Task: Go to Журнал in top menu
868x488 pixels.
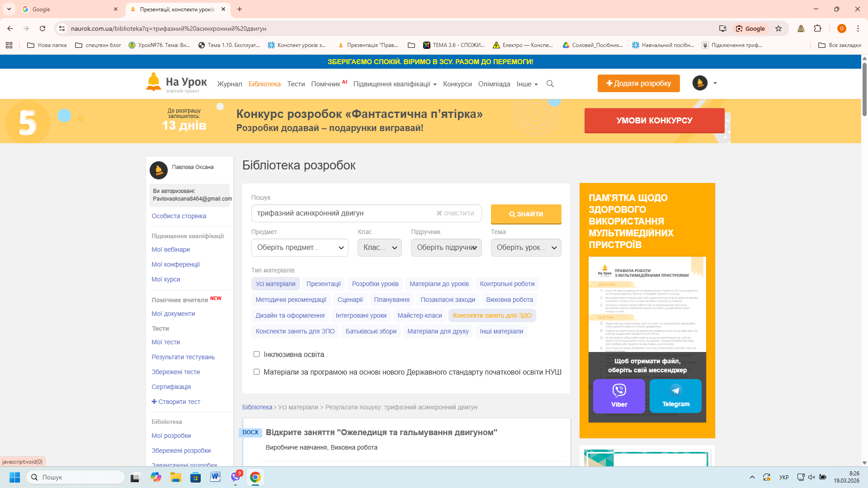Action: [x=229, y=84]
